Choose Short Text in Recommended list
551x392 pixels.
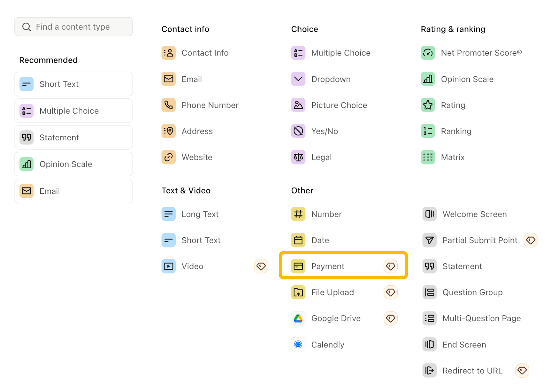pyautogui.click(x=73, y=84)
